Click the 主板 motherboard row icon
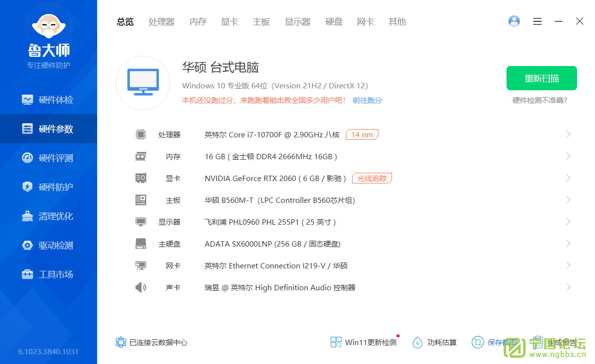595x364 pixels. tap(141, 200)
